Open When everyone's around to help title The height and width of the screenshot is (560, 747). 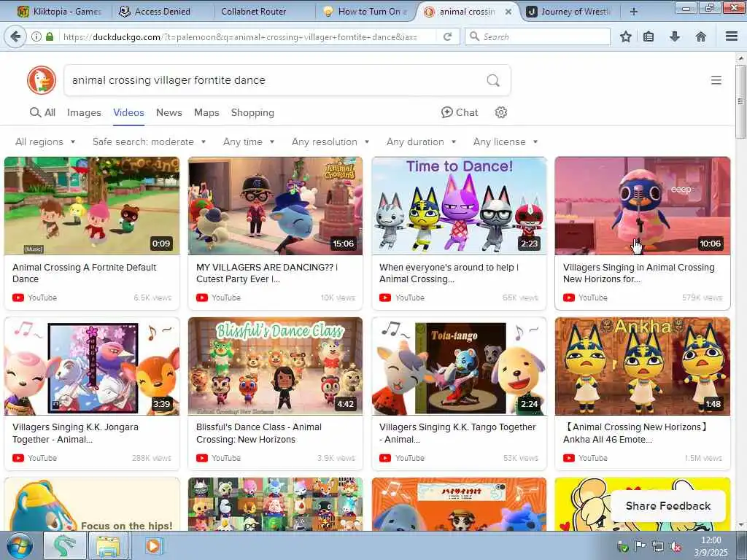449,273
